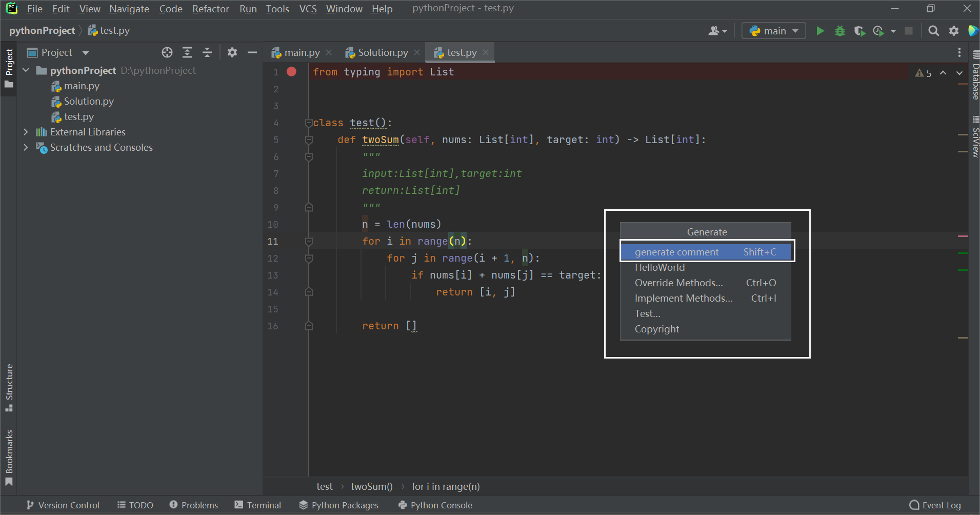Close the main.py editor tab
The image size is (980, 515).
329,52
